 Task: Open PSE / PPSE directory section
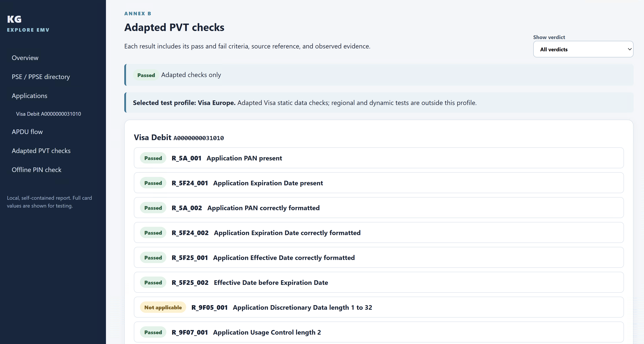41,77
